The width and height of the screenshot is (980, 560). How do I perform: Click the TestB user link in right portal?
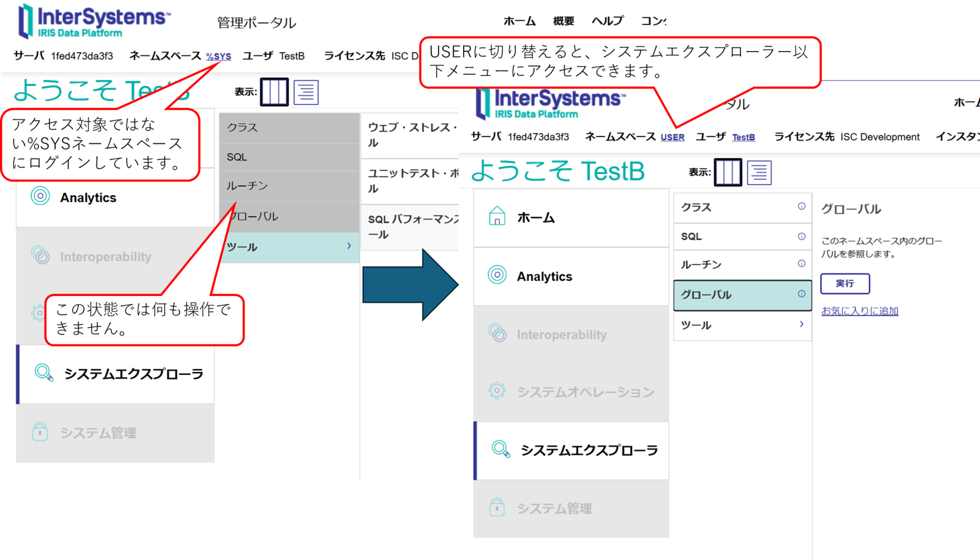[x=744, y=137]
